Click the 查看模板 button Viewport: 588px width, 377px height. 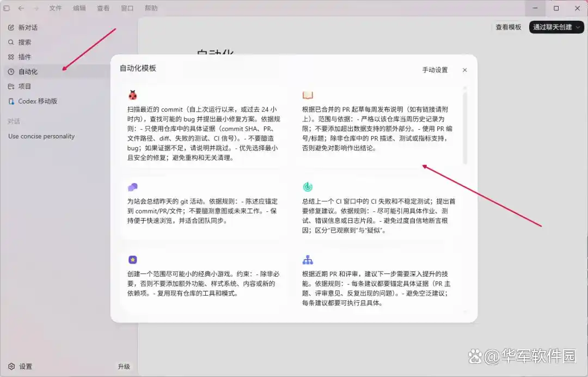[x=508, y=27]
